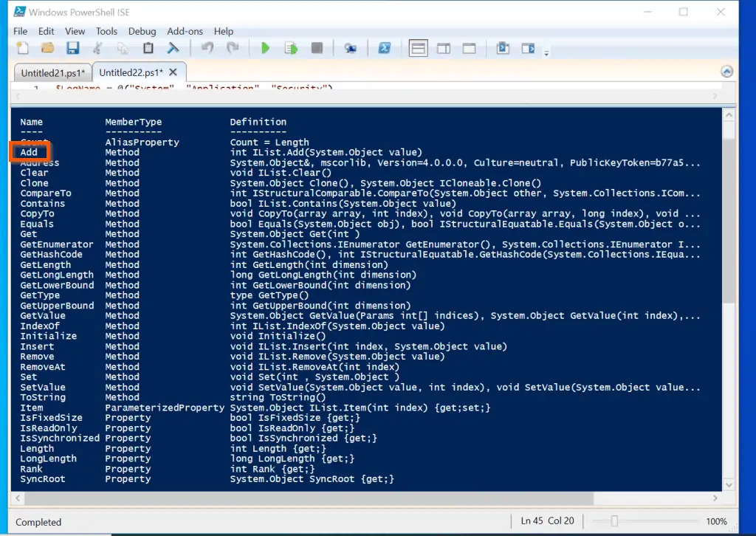Click the Undo arrow icon

[207, 48]
